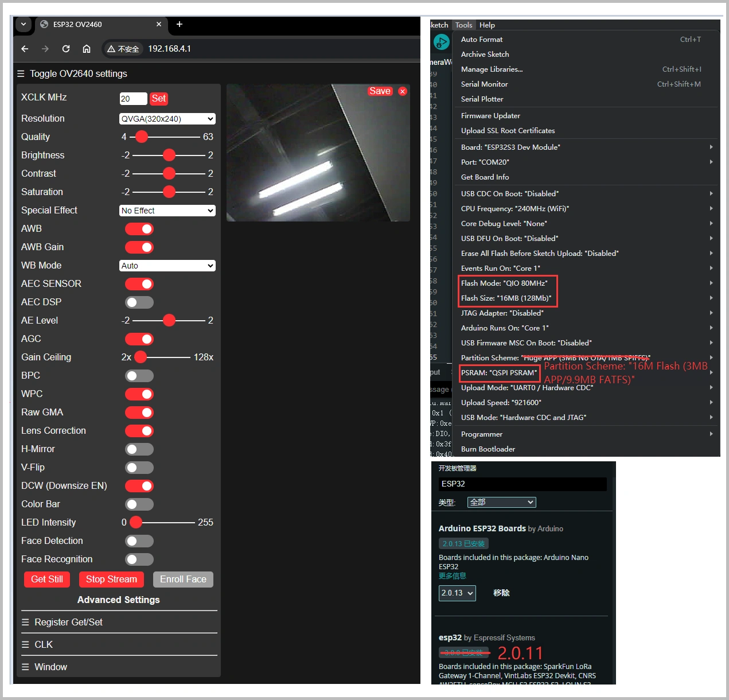Open the Resolution dropdown showing QVGA(320x240)
This screenshot has height=700, width=729.
pos(167,118)
